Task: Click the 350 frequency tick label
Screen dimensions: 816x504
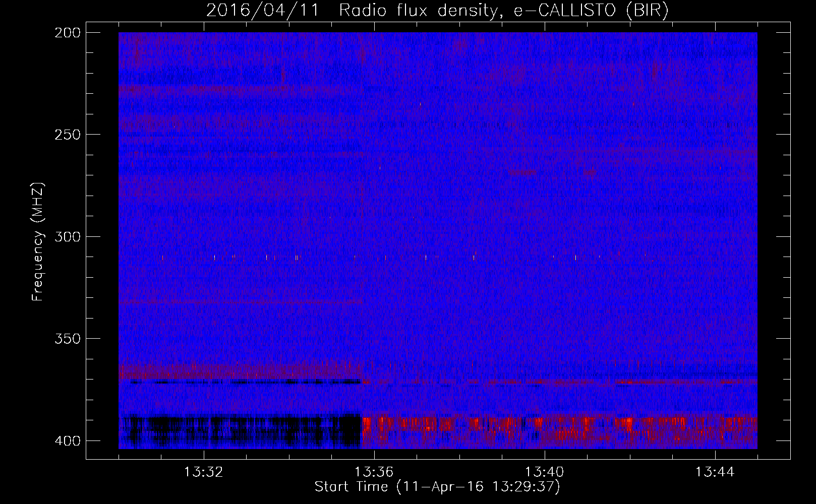Action: tap(68, 338)
